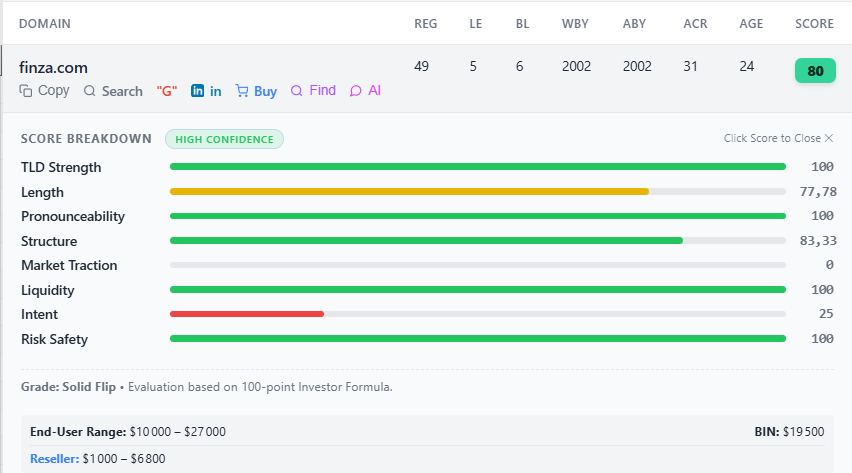The width and height of the screenshot is (852, 473).
Task: Sort by the WBY column header
Action: tap(575, 24)
